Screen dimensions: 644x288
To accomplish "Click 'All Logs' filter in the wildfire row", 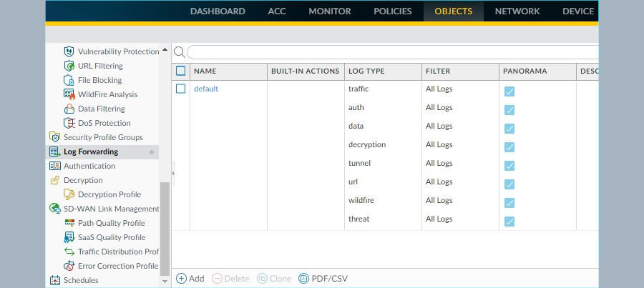I will [x=439, y=201].
